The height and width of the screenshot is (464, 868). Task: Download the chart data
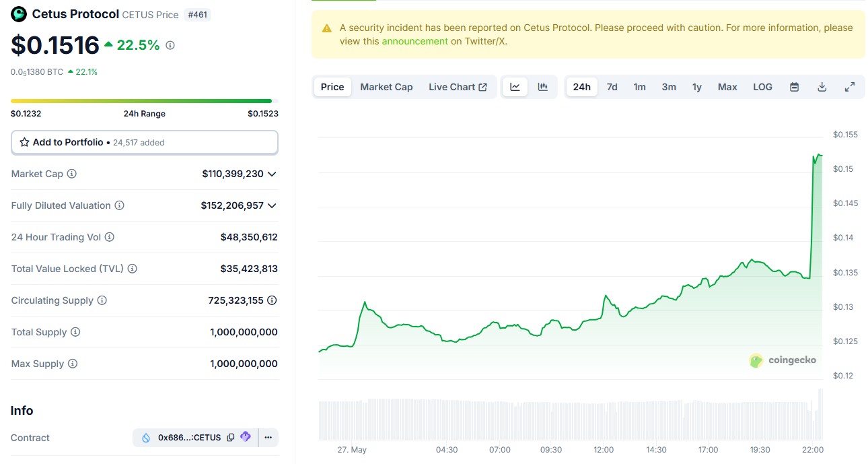pyautogui.click(x=822, y=87)
